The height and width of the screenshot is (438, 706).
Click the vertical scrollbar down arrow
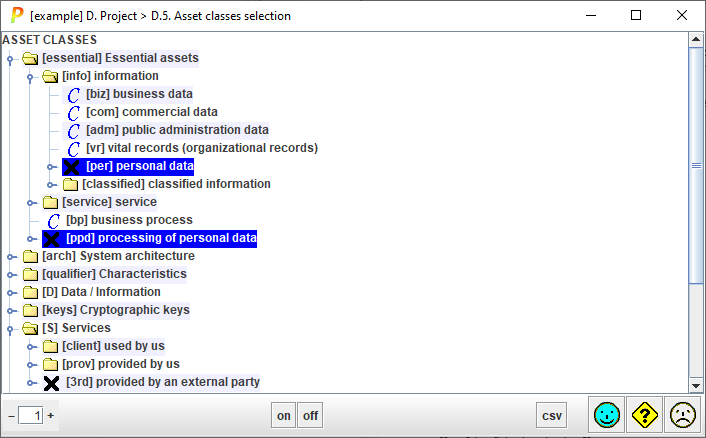pos(695,385)
